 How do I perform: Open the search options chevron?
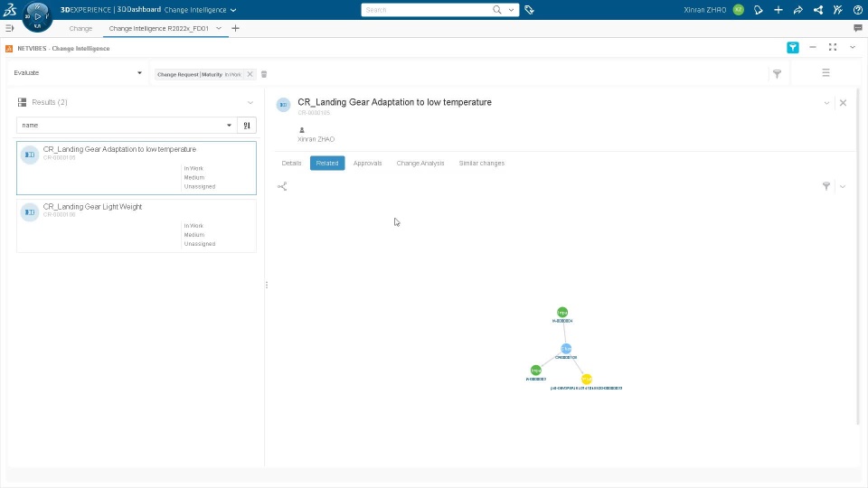click(511, 9)
